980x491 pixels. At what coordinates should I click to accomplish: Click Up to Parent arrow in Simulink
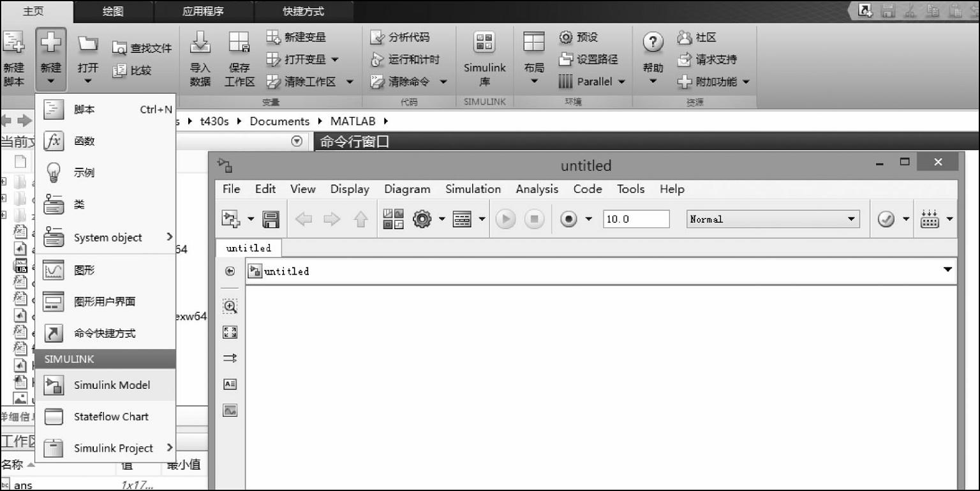point(360,220)
